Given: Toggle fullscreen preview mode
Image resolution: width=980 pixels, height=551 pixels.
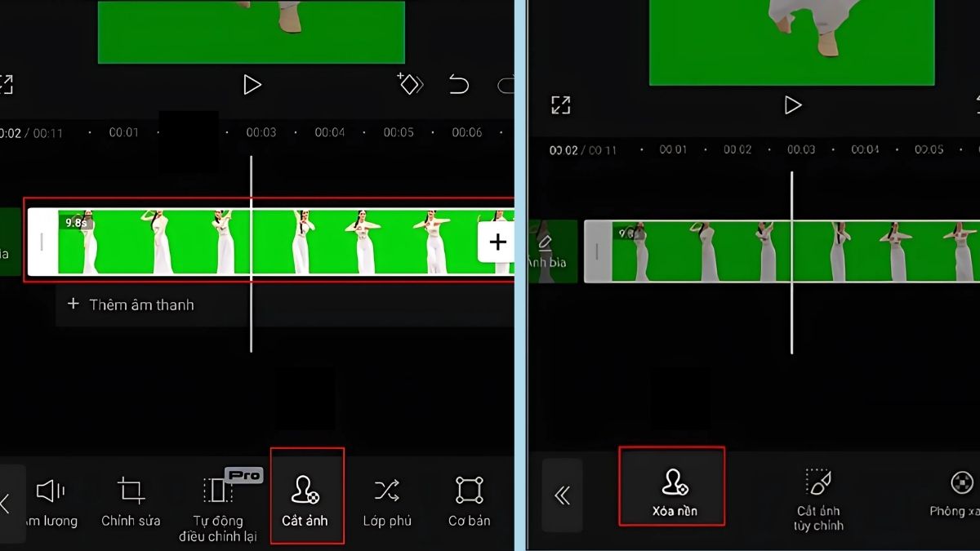Looking at the screenshot, I should pyautogui.click(x=563, y=104).
